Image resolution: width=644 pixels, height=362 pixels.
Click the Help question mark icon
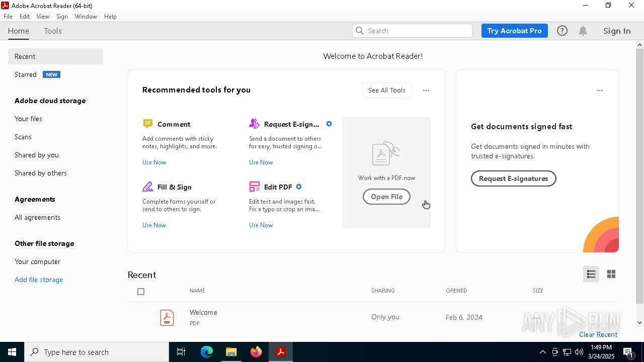click(562, 31)
